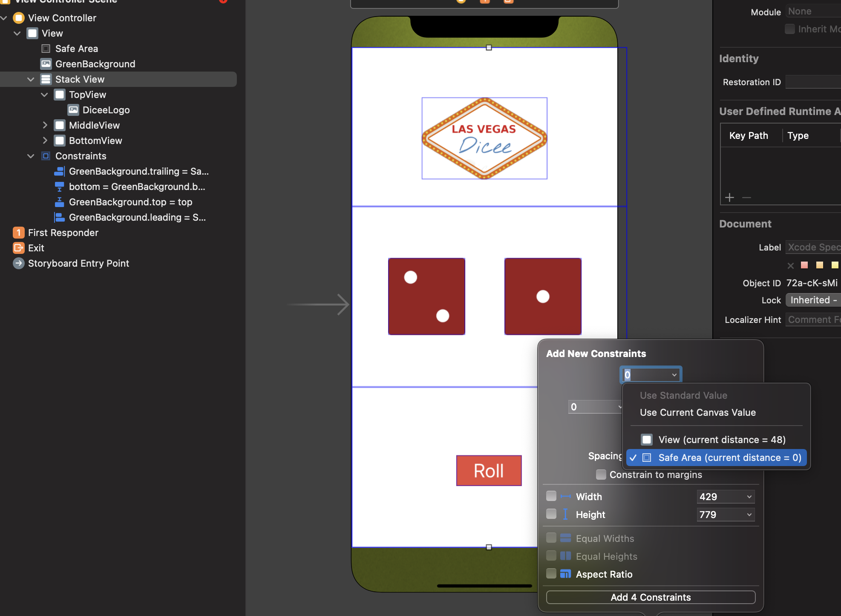Check the Width constraint checkbox
This screenshot has height=616, width=841.
pos(551,496)
